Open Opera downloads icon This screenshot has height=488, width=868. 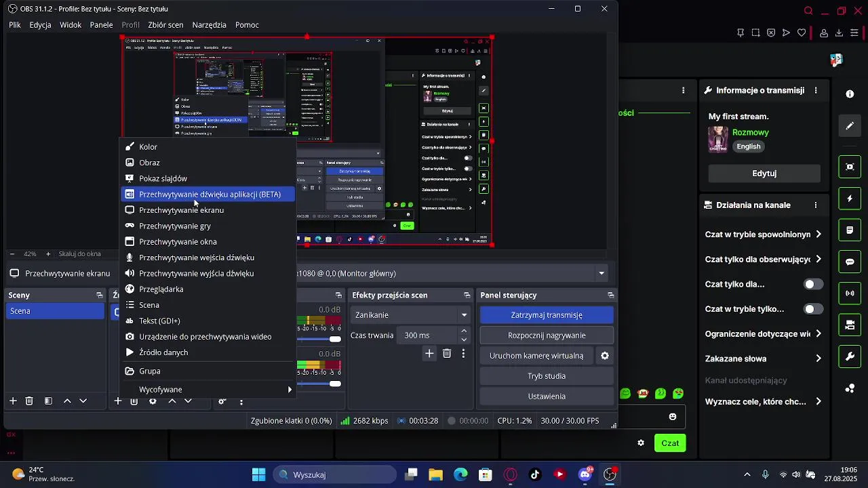point(839,33)
